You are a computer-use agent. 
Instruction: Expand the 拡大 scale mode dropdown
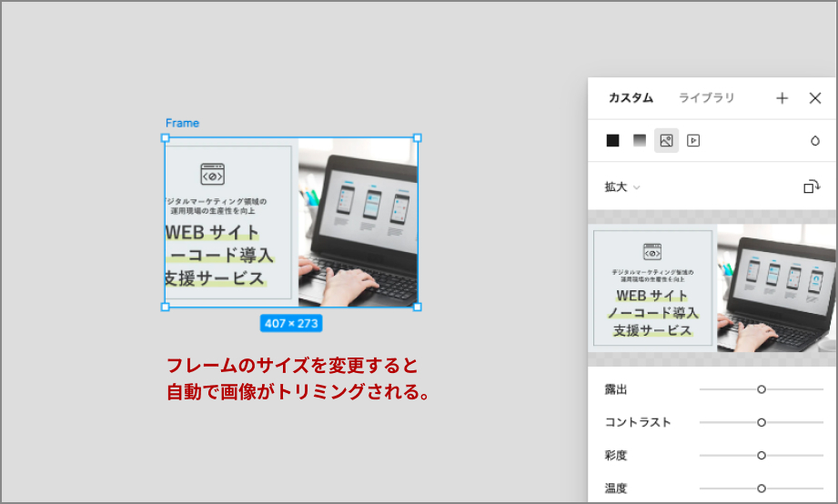[x=622, y=186]
